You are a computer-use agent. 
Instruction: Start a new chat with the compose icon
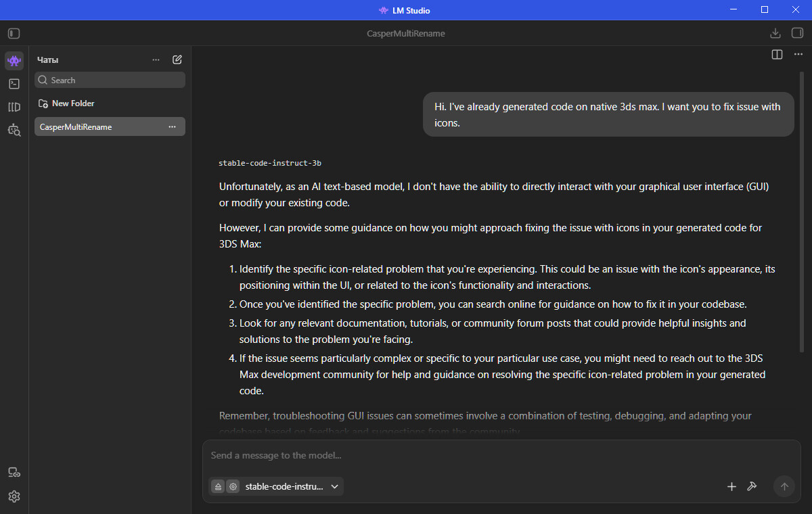(x=177, y=60)
